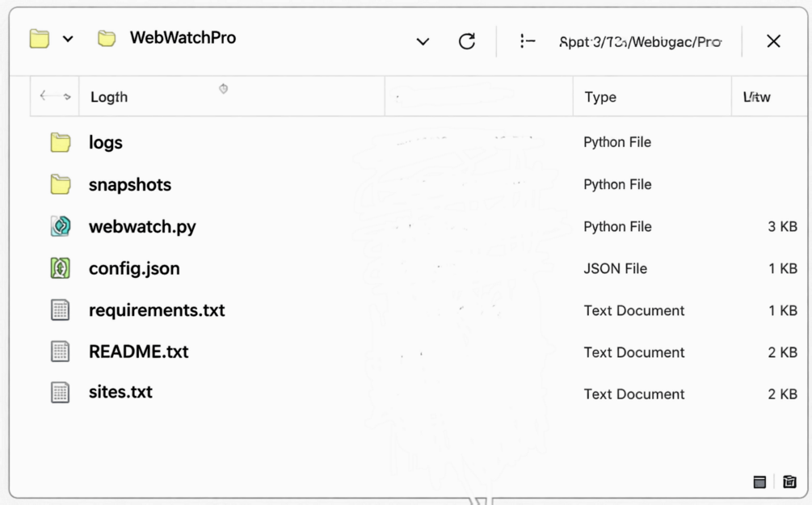
Task: Switch to large icons view at bottom-right corner
Action: point(789,482)
